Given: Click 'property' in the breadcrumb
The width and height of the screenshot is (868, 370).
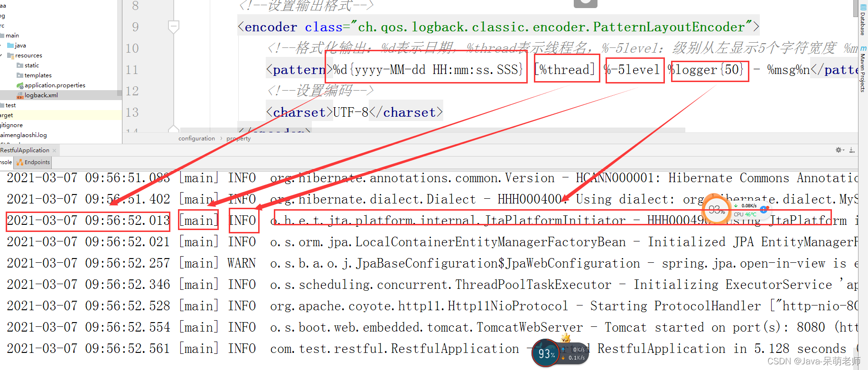Looking at the screenshot, I should (238, 139).
